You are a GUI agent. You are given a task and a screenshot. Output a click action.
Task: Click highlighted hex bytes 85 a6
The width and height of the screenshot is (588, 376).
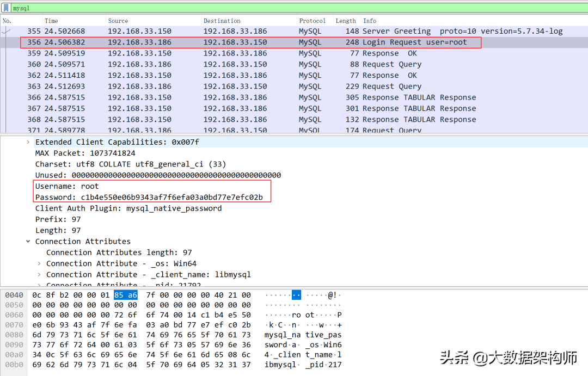click(x=126, y=295)
